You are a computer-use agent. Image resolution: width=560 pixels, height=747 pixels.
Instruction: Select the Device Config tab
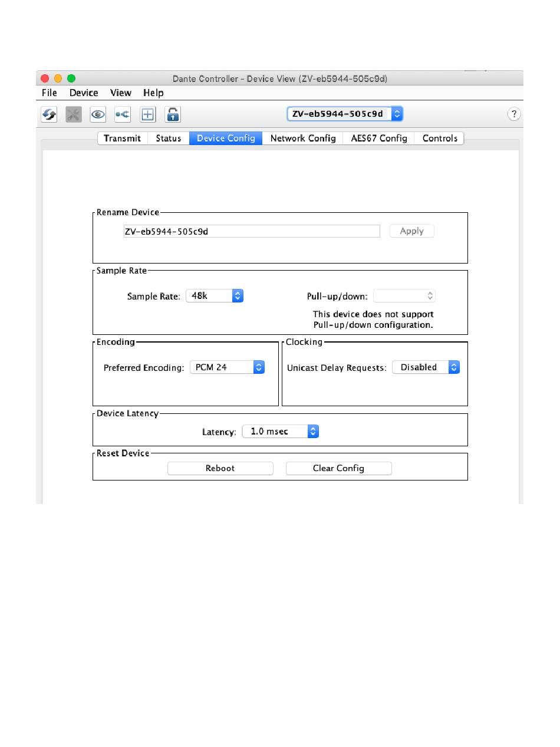(x=226, y=138)
